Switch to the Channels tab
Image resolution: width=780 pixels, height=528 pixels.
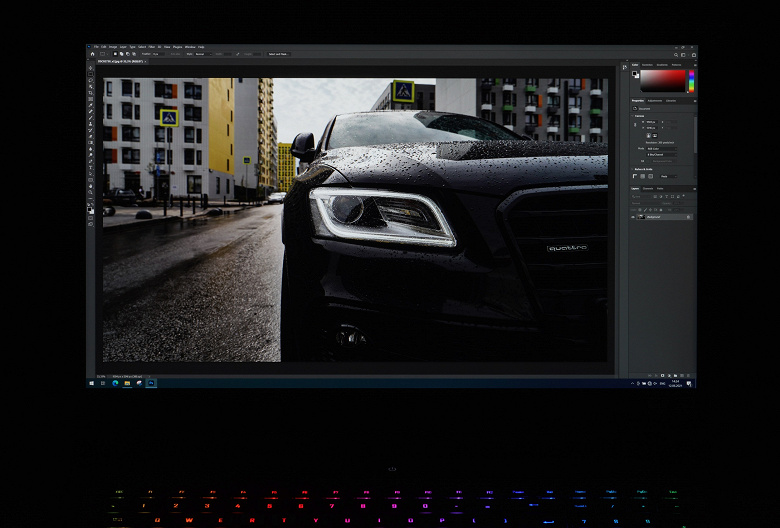click(648, 189)
